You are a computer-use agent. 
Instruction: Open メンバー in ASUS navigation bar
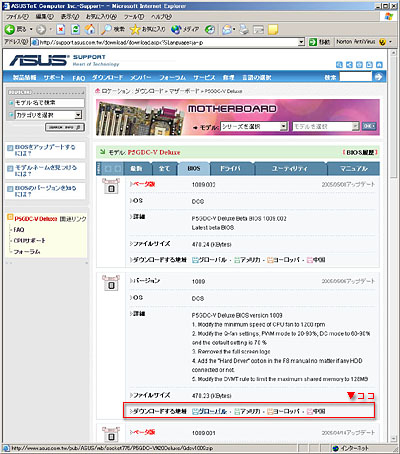(140, 77)
